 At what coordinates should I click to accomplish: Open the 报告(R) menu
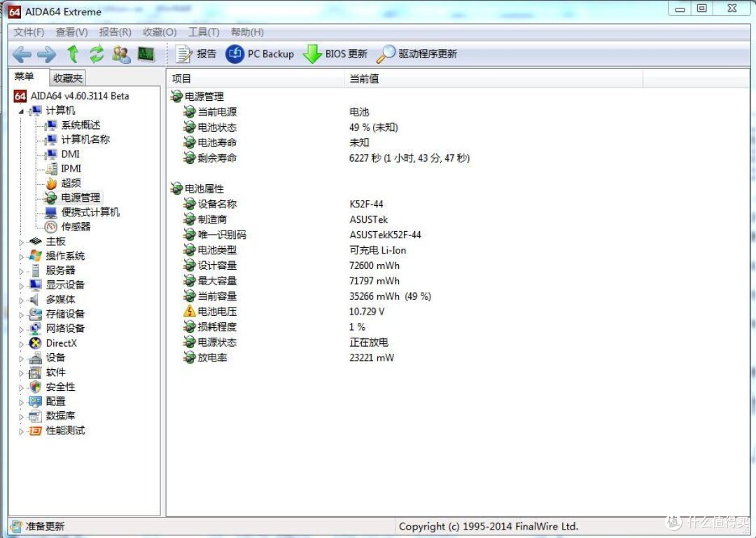115,32
